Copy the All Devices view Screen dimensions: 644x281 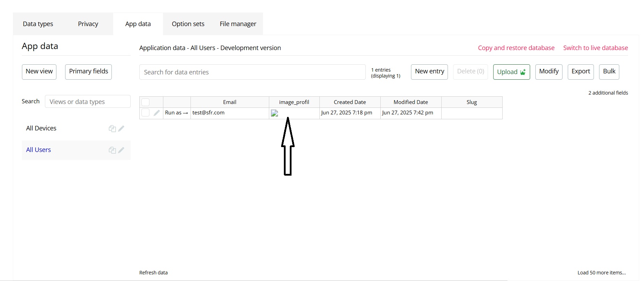pyautogui.click(x=112, y=129)
